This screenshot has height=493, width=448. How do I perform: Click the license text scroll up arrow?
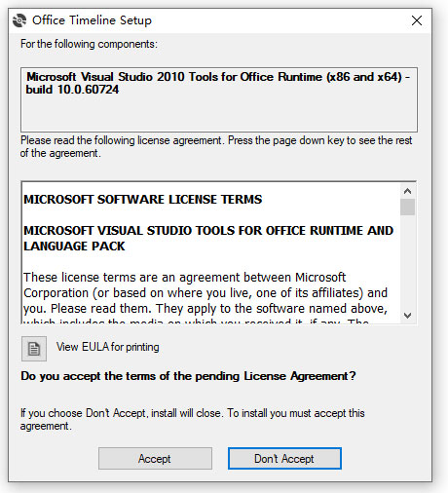pyautogui.click(x=407, y=191)
